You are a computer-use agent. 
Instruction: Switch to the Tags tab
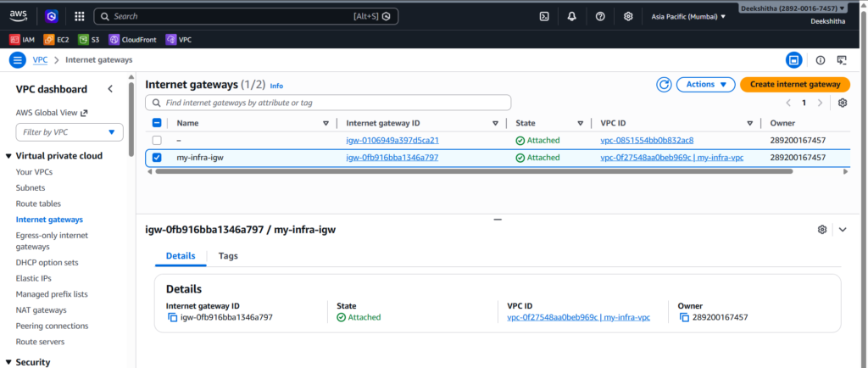point(228,255)
